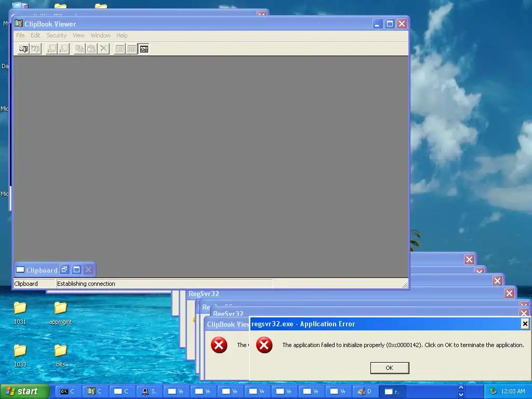Select the appmgmt desktop folder
Image resolution: width=532 pixels, height=399 pixels.
(60, 312)
